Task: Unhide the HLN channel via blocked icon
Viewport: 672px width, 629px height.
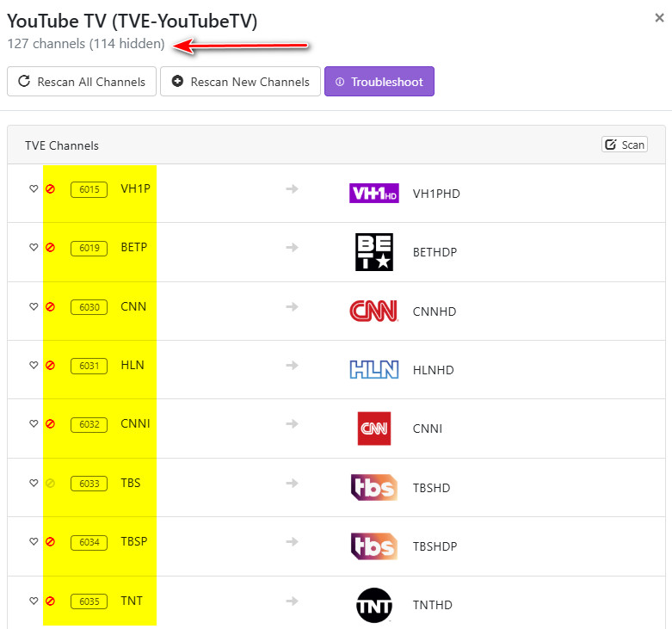Action: coord(50,366)
